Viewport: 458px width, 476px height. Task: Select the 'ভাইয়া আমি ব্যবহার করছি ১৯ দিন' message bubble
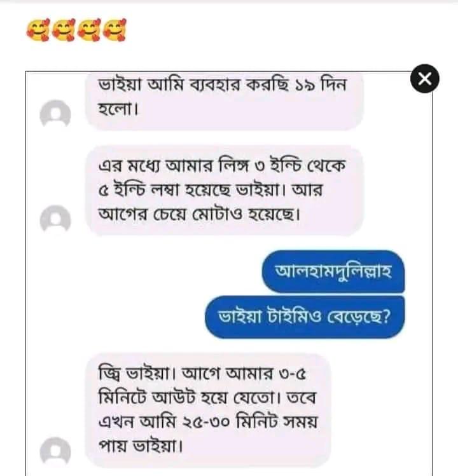[x=225, y=102]
